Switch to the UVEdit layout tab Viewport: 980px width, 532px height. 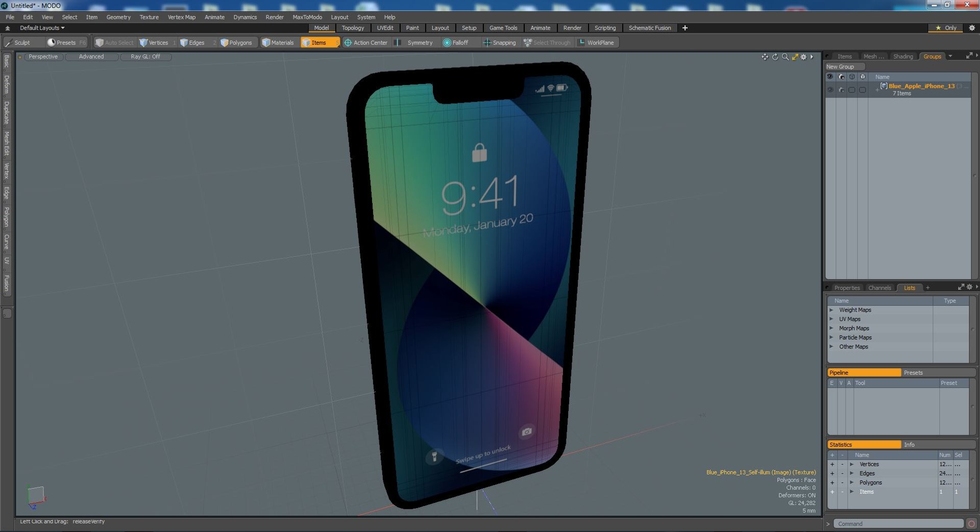pos(385,28)
